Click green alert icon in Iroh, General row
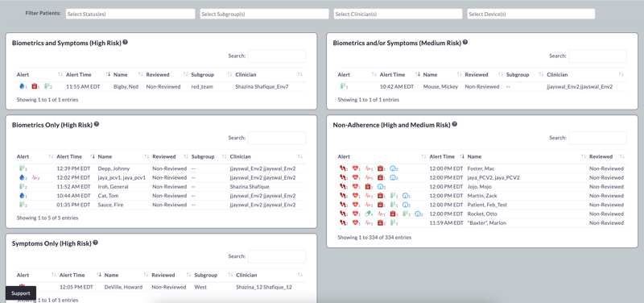Viewport: 644px width, 303px height. pyautogui.click(x=22, y=187)
